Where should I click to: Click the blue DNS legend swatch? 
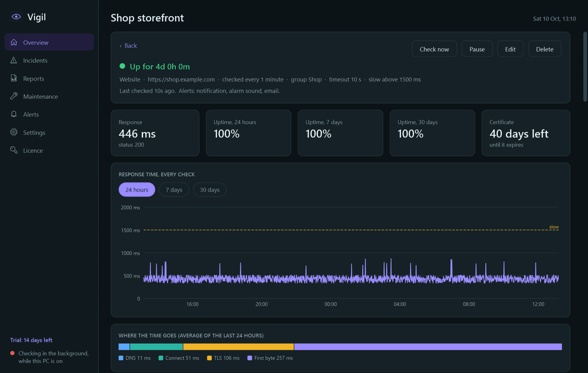[x=121, y=358]
